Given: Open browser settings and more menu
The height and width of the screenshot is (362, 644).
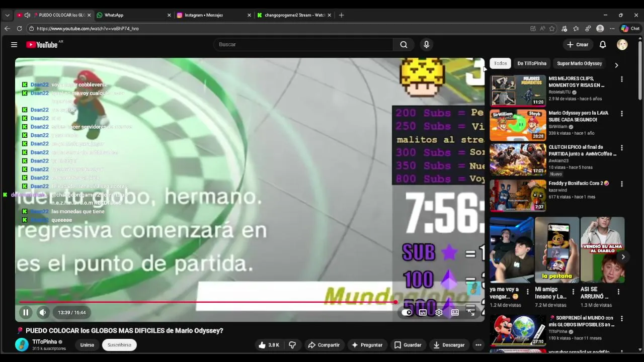Looking at the screenshot, I should [612, 29].
